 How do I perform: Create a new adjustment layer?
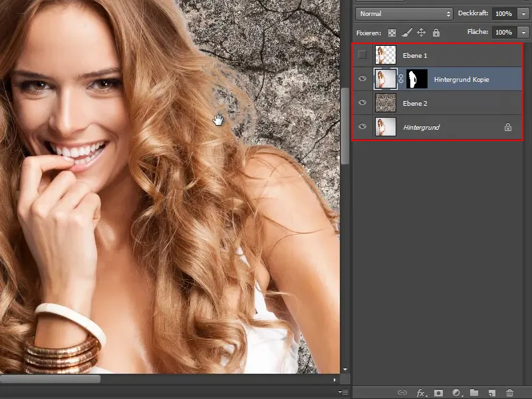(457, 393)
